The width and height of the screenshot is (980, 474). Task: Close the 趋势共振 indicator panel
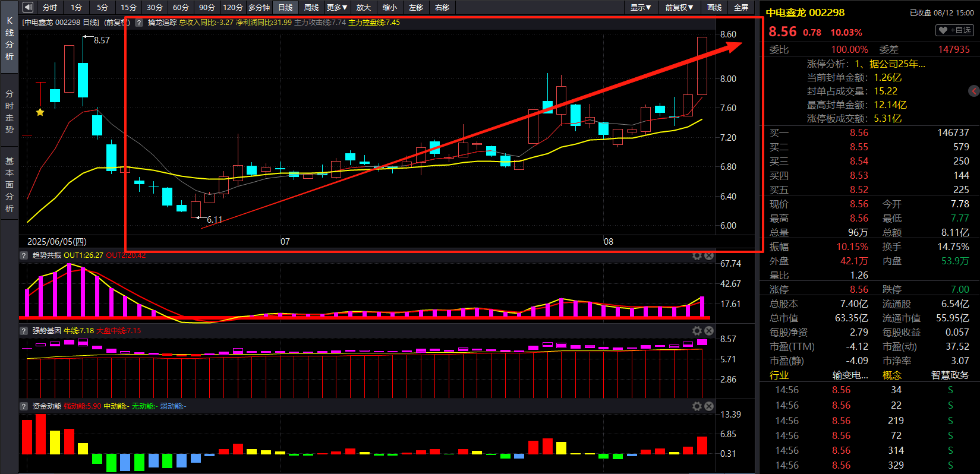(709, 255)
